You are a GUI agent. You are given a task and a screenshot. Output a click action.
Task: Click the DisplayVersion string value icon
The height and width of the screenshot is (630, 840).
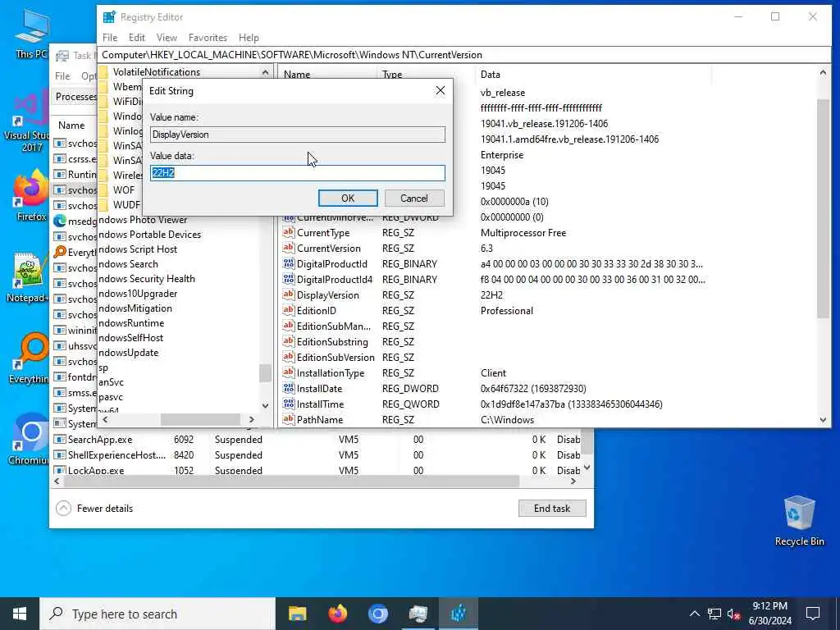(289, 294)
